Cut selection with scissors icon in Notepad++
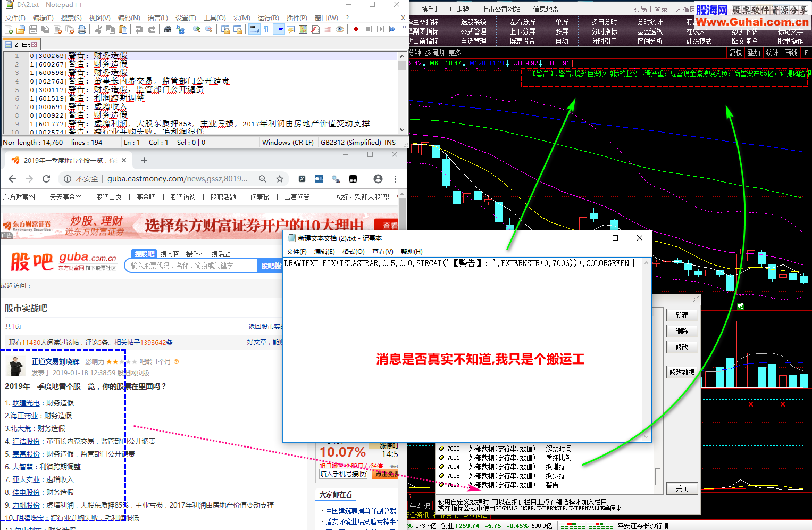Viewport: 812px width, 530px height. tap(98, 29)
